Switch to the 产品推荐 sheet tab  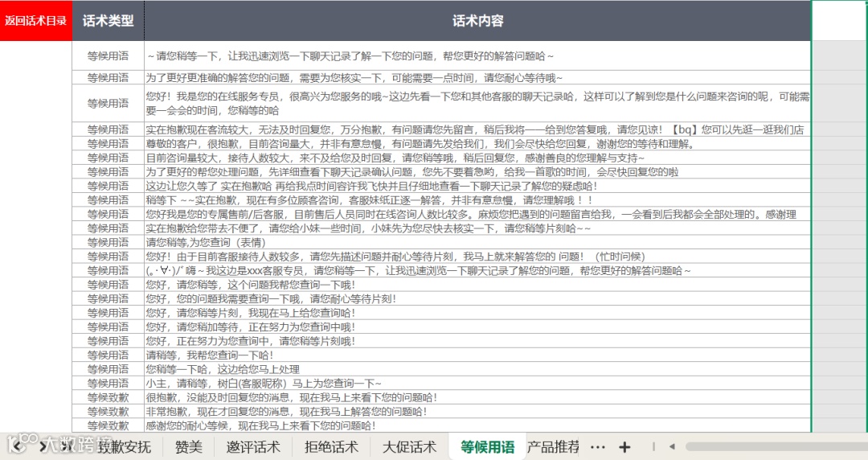[x=552, y=447]
